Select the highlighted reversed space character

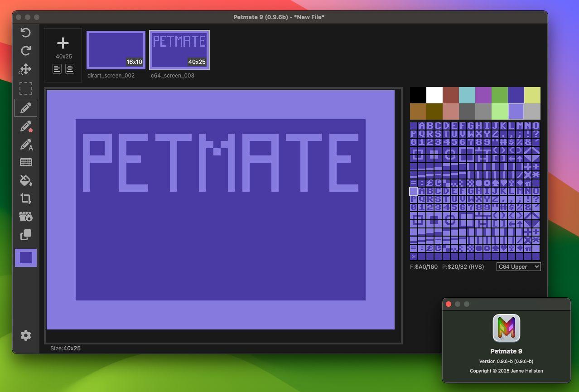pos(414,191)
